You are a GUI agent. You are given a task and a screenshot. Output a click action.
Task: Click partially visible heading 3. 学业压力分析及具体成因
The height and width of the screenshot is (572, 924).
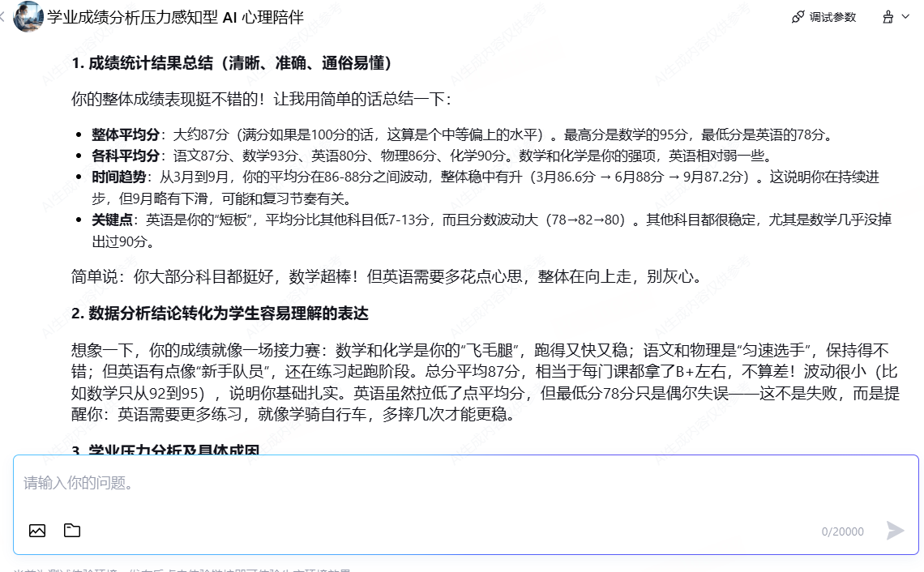coord(165,450)
